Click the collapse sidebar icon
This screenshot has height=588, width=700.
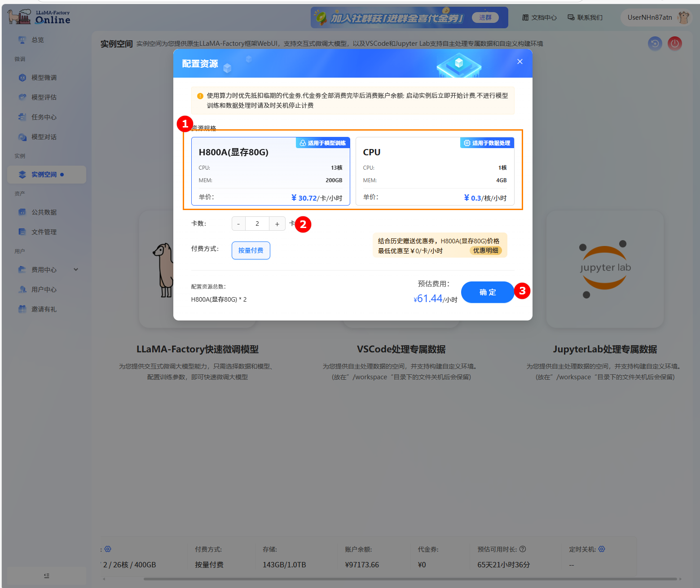click(47, 575)
